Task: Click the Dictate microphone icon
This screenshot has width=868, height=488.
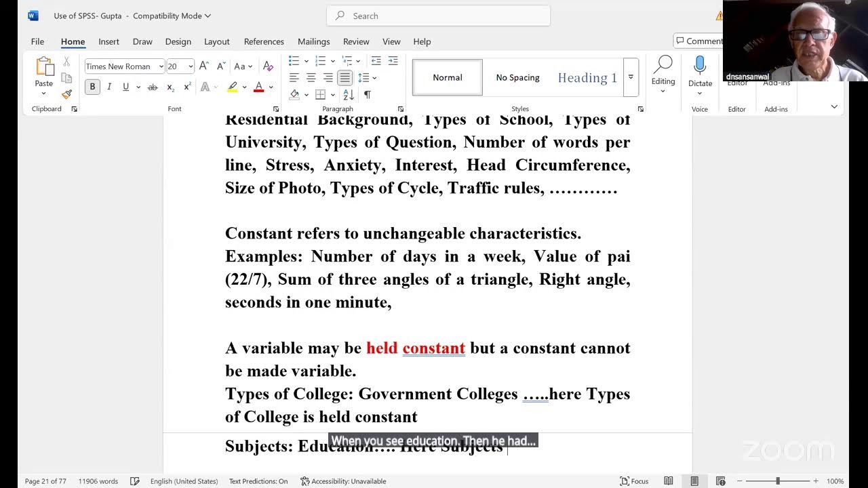Action: 700,66
